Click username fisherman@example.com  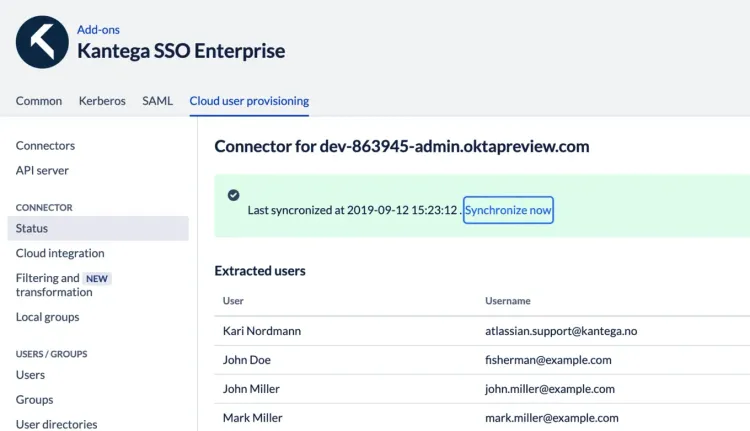coord(548,360)
